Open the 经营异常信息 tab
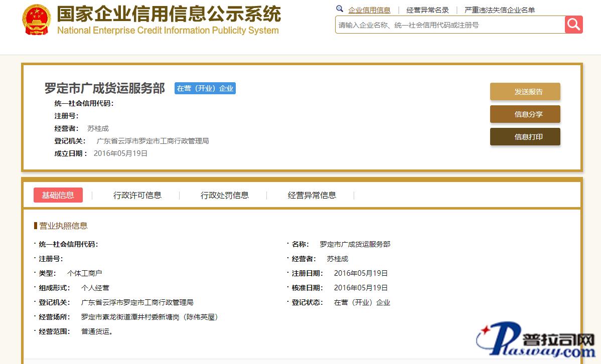This screenshot has height=364, width=601. (x=312, y=195)
